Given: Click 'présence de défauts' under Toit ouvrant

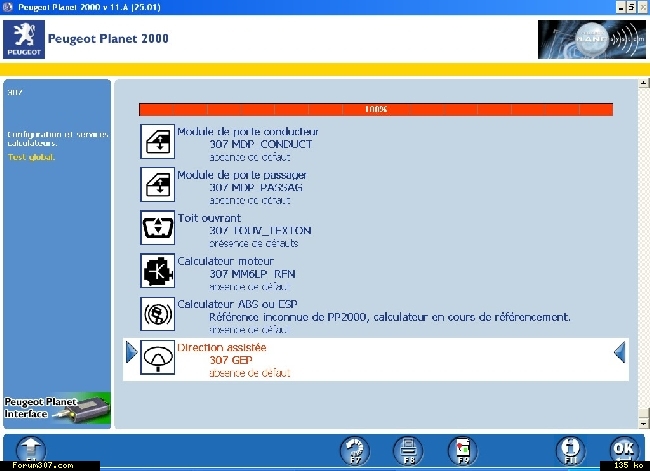Looking at the screenshot, I should [254, 243].
